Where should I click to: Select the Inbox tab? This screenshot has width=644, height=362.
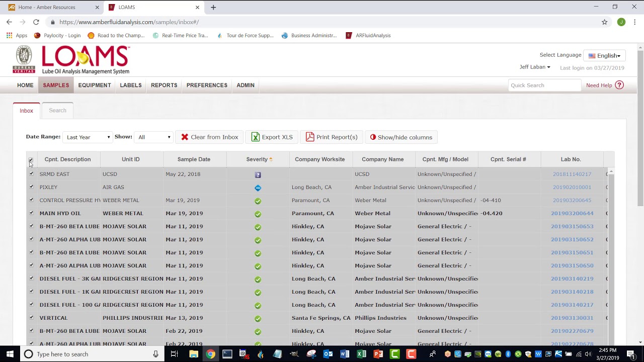[x=27, y=111]
